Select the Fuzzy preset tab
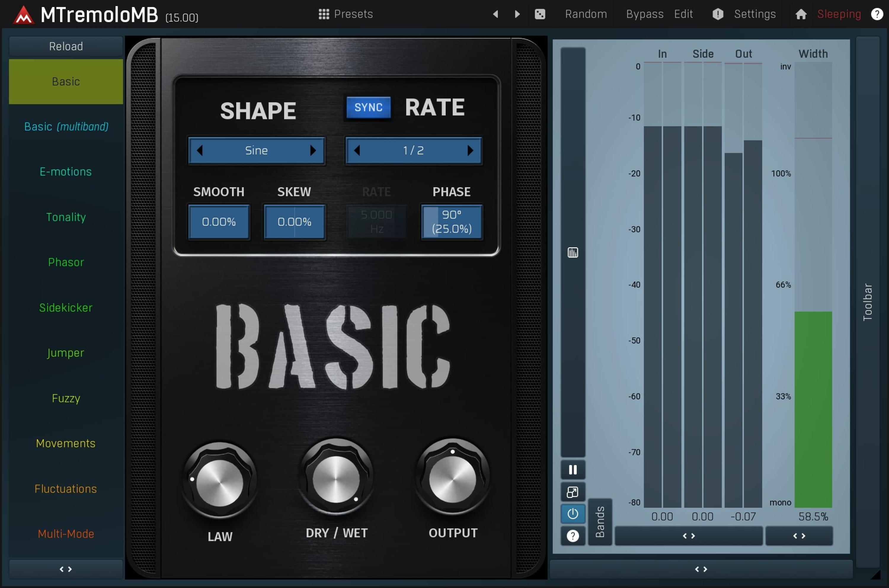Screen dimensions: 889x588 click(x=66, y=398)
